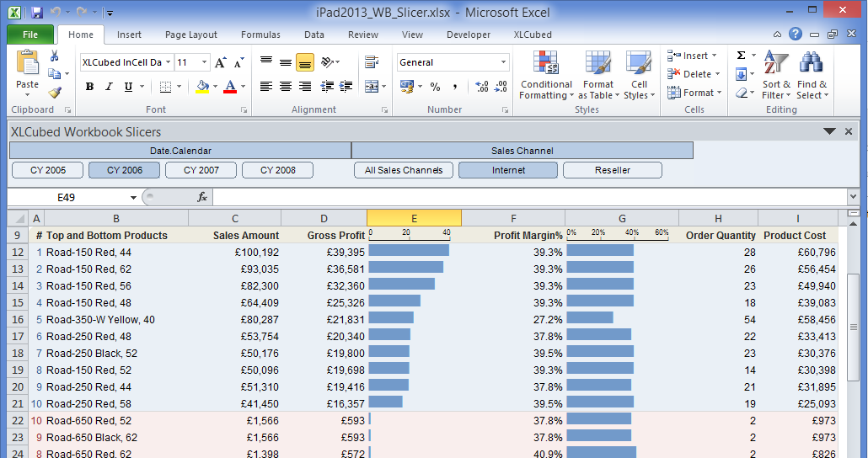Switch to the XLCubed tab
This screenshot has height=458, width=868.
[533, 35]
